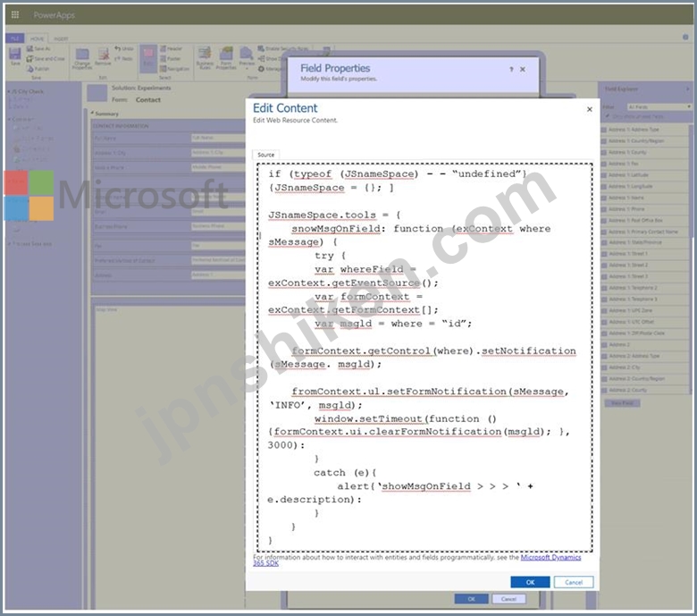Select the Source tab in Edit Content
This screenshot has height=616, width=697.
point(265,155)
